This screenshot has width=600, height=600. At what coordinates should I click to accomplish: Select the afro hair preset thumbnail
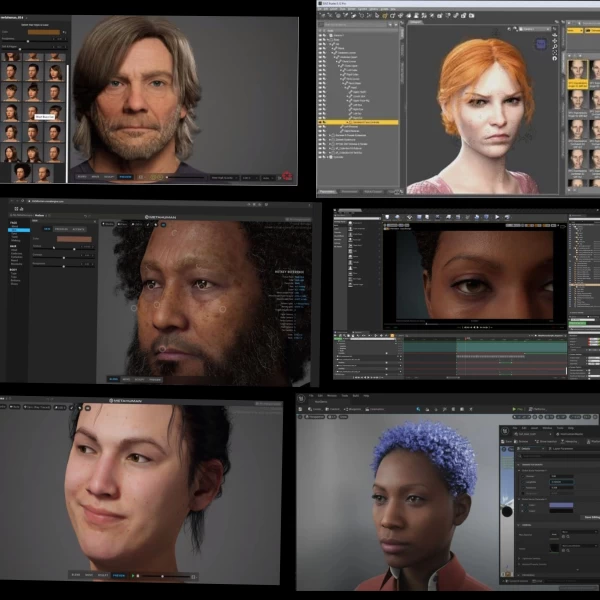21,173
